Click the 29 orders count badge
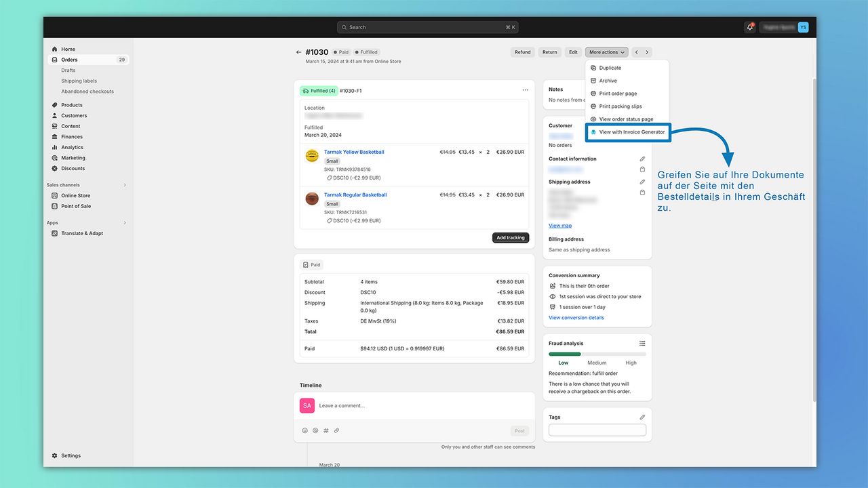This screenshot has height=488, width=868. click(x=121, y=60)
